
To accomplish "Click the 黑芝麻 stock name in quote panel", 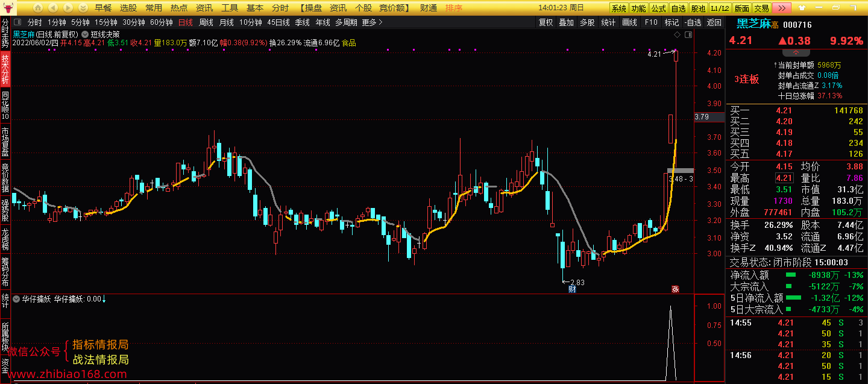I will 753,24.
